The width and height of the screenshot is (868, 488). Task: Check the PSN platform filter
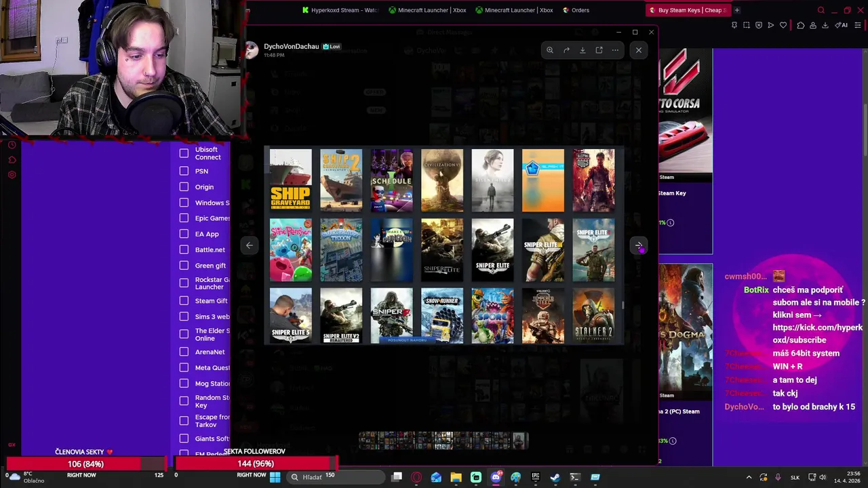184,171
